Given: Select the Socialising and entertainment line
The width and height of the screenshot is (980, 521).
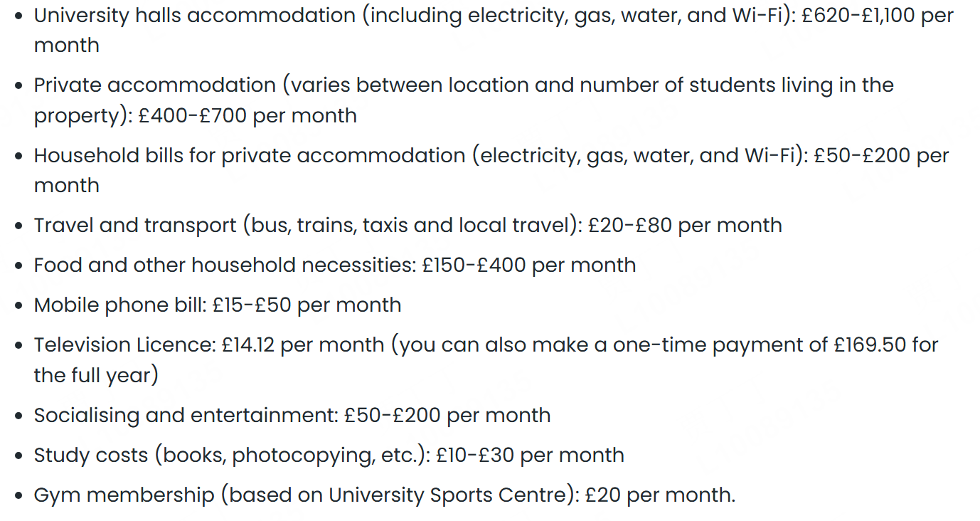Looking at the screenshot, I should [292, 416].
